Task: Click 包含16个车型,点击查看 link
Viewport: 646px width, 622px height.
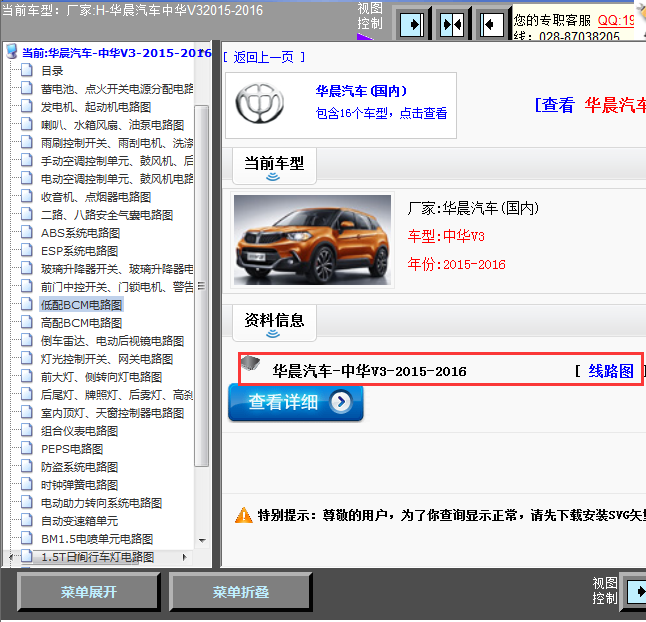Action: pyautogui.click(x=381, y=113)
